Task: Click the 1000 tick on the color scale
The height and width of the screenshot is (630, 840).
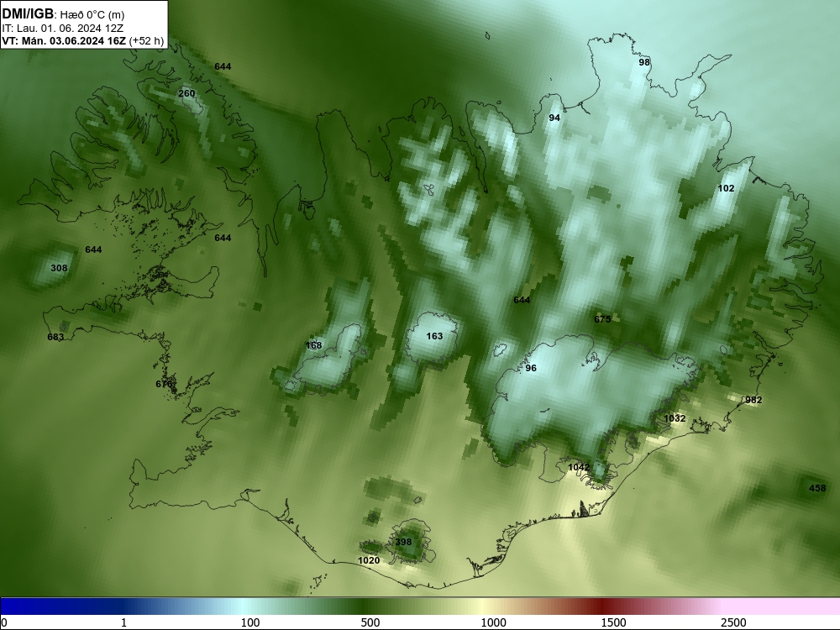Action: (x=493, y=622)
